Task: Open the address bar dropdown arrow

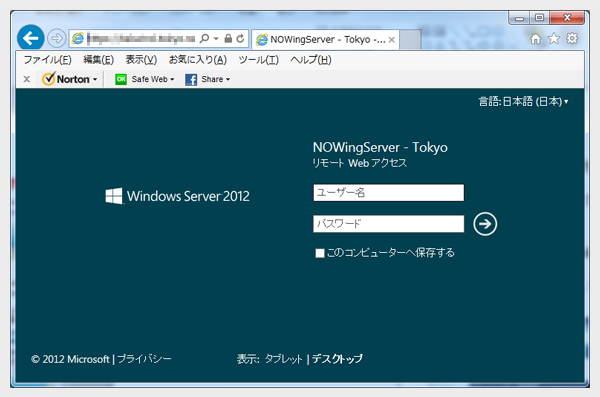Action: (216, 39)
